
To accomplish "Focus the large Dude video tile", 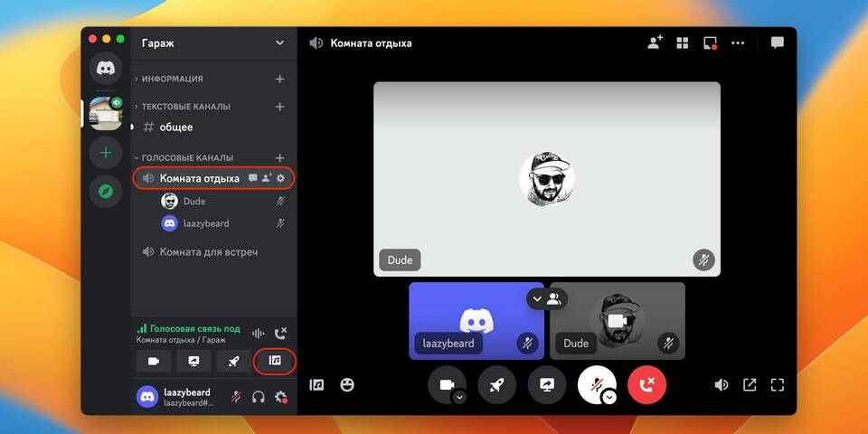I will point(547,179).
